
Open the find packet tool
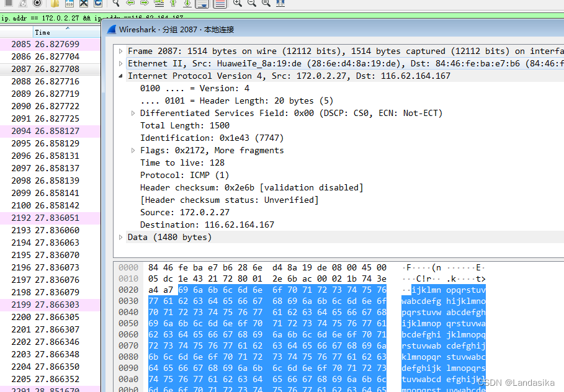(x=116, y=3)
